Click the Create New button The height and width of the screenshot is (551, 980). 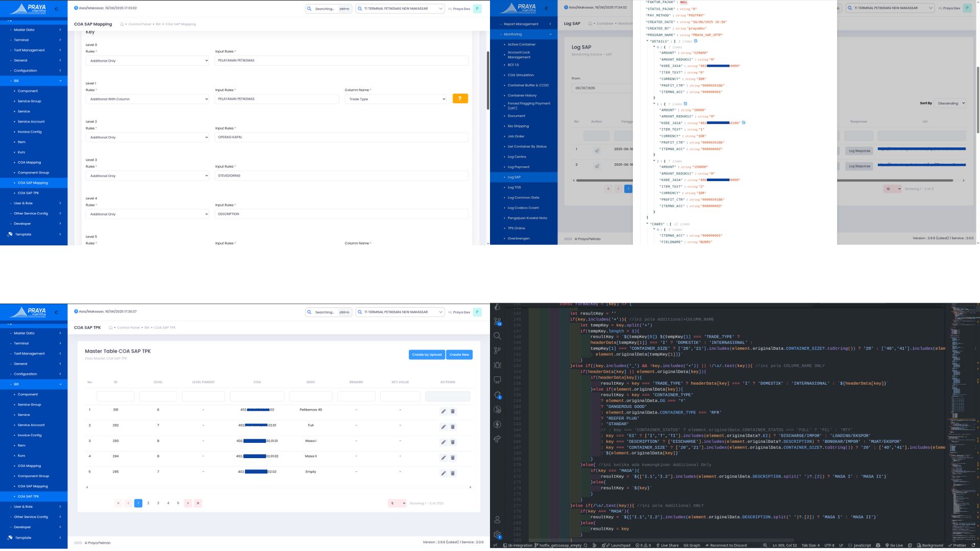point(459,355)
